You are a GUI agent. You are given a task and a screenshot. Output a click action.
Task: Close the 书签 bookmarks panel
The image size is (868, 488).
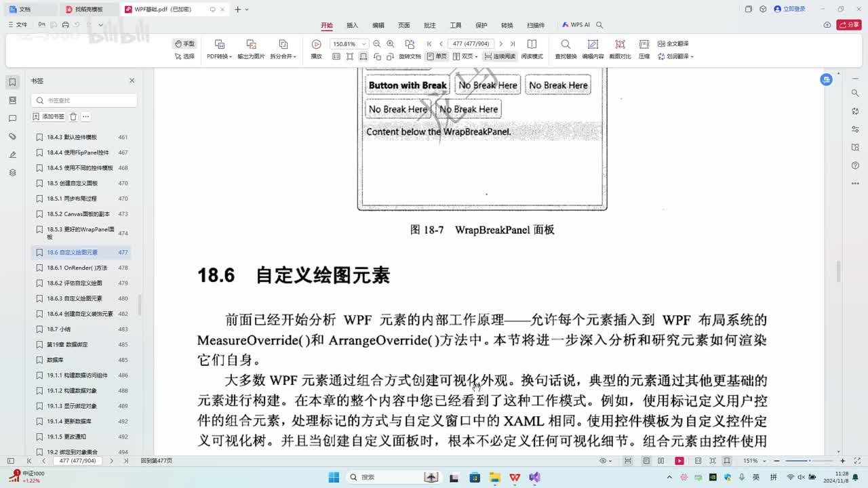coord(132,81)
